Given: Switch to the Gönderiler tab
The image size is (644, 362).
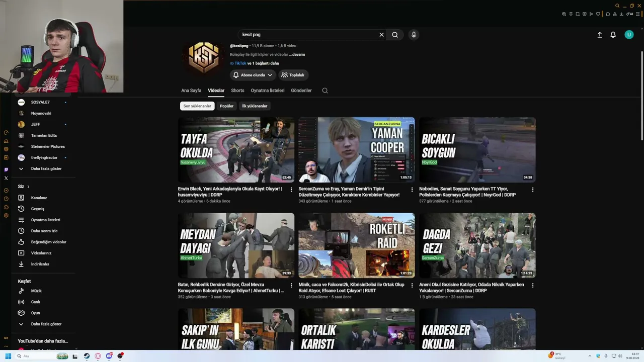Looking at the screenshot, I should pyautogui.click(x=301, y=90).
